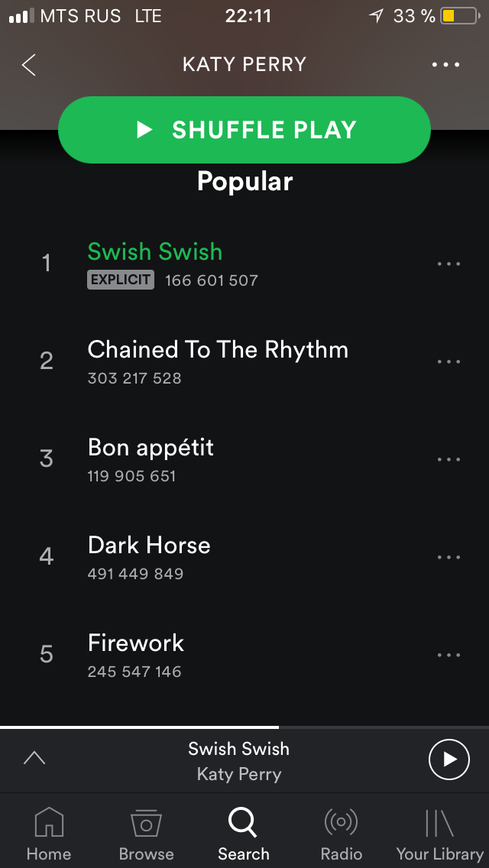This screenshot has height=868, width=489.
Task: Click the playback progress bar
Action: (x=244, y=727)
